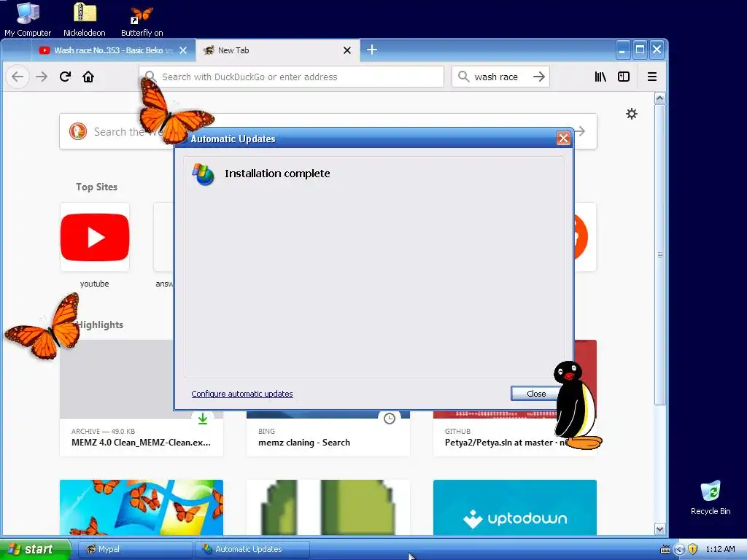This screenshot has width=747, height=560.
Task: Open the Library bookshelf icon
Action: coord(600,77)
